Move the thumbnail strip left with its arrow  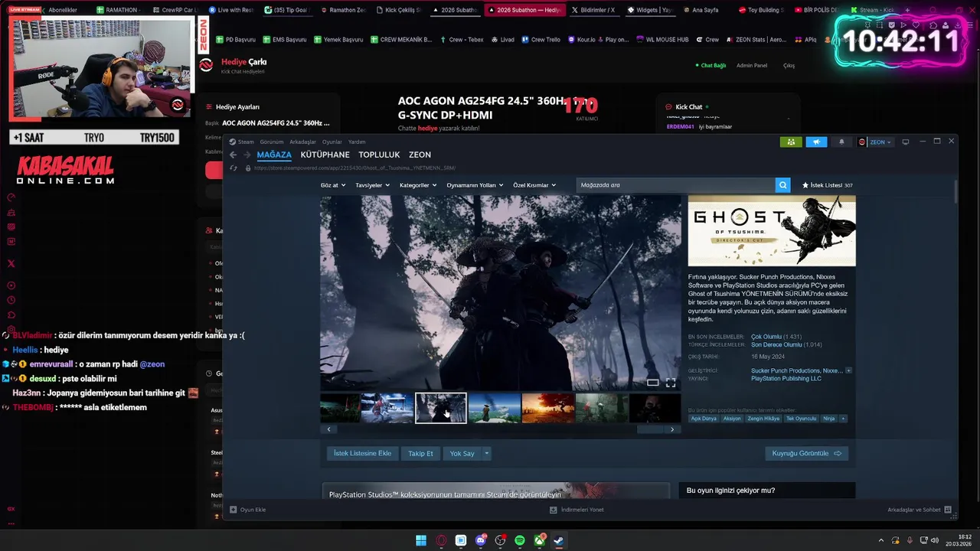point(328,429)
